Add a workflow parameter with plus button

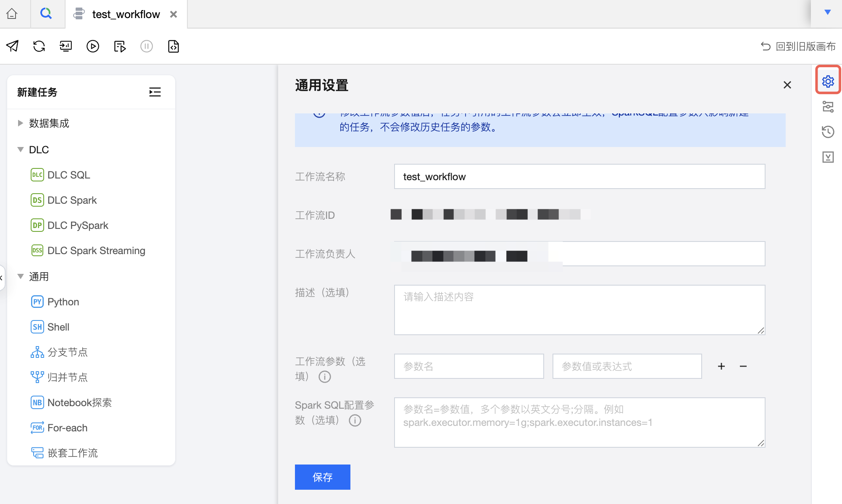coord(721,366)
